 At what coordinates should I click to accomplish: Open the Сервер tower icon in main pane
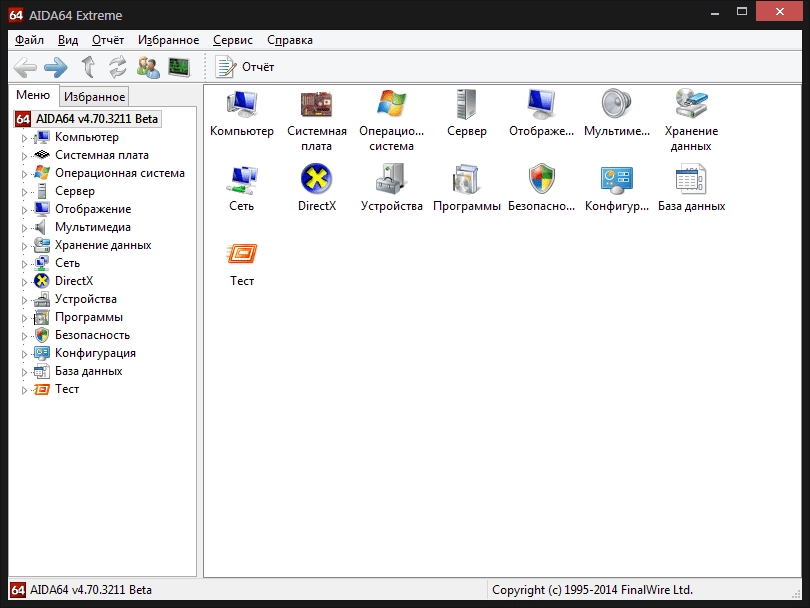[x=467, y=113]
